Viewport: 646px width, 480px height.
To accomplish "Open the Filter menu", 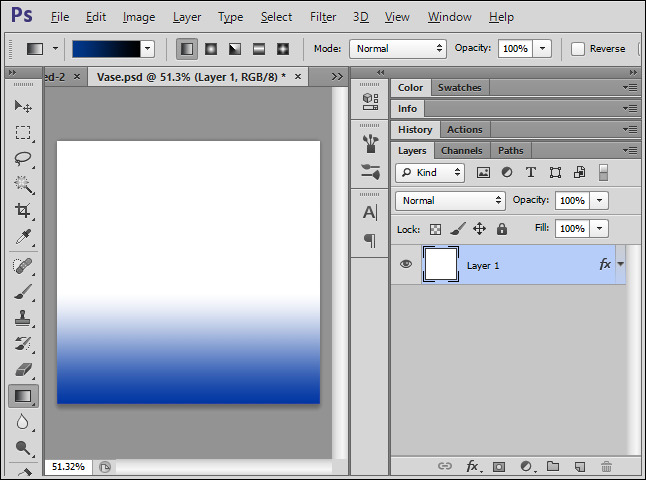I will click(323, 17).
